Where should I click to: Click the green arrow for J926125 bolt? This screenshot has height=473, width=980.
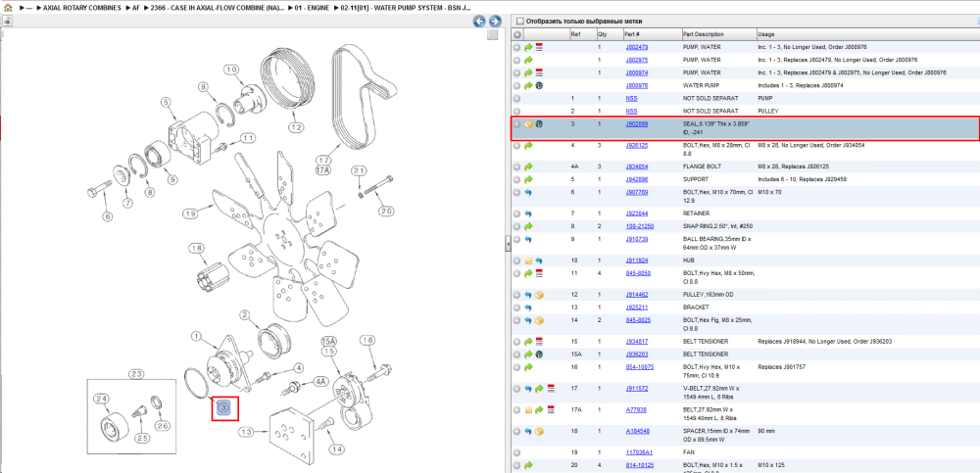[x=528, y=146]
